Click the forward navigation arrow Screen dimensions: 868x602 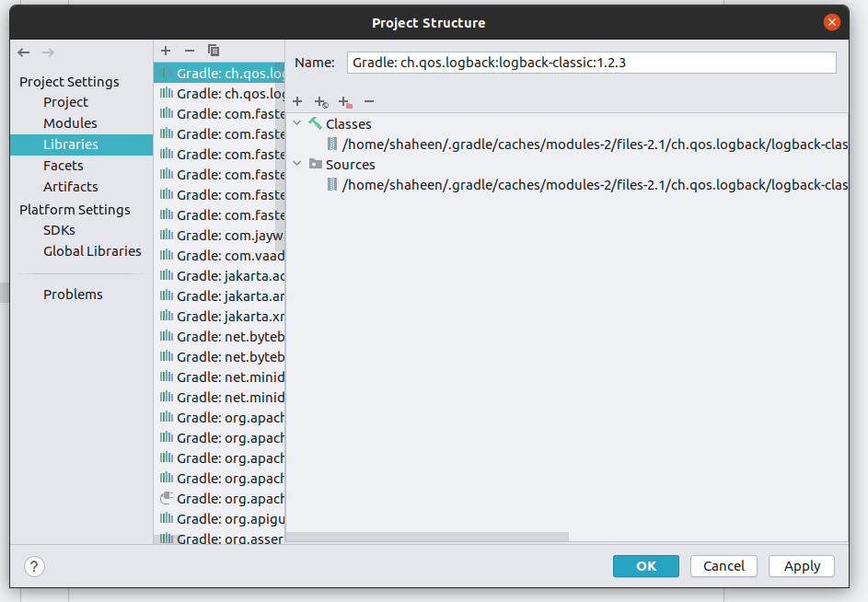(x=48, y=52)
